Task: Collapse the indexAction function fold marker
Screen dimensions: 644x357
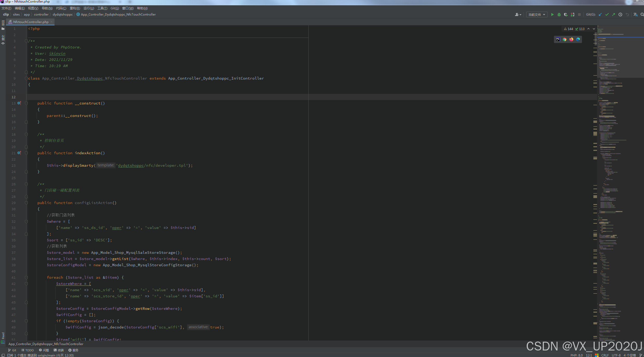Action: pyautogui.click(x=26, y=153)
